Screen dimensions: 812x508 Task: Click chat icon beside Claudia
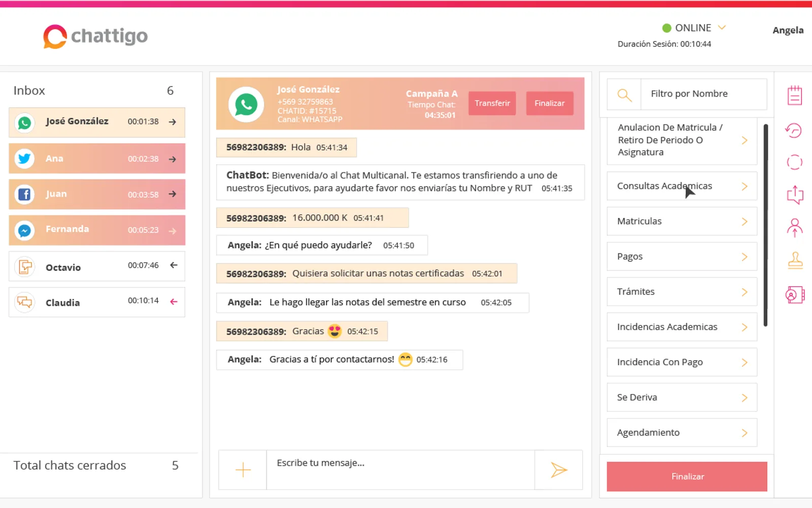click(x=24, y=302)
